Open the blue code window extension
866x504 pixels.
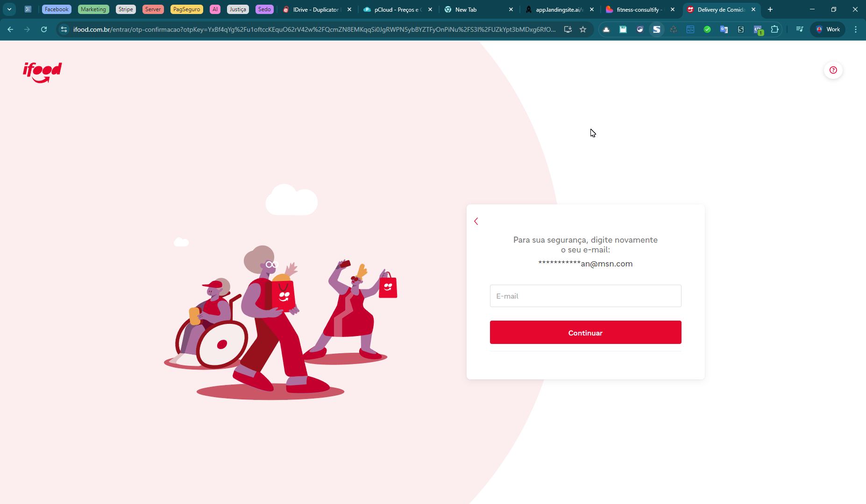coord(690,29)
